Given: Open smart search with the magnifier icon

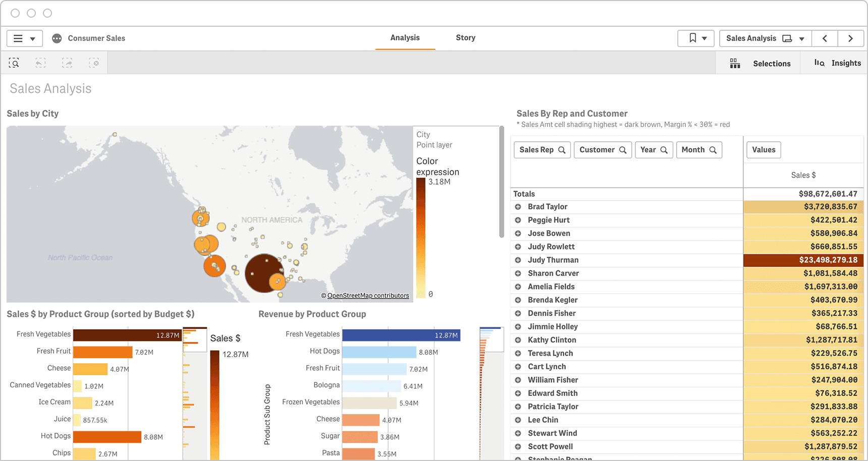Looking at the screenshot, I should coord(14,63).
